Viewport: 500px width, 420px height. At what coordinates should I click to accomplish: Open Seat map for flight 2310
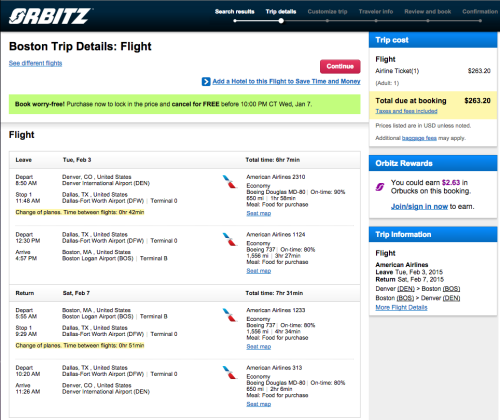tap(259, 213)
